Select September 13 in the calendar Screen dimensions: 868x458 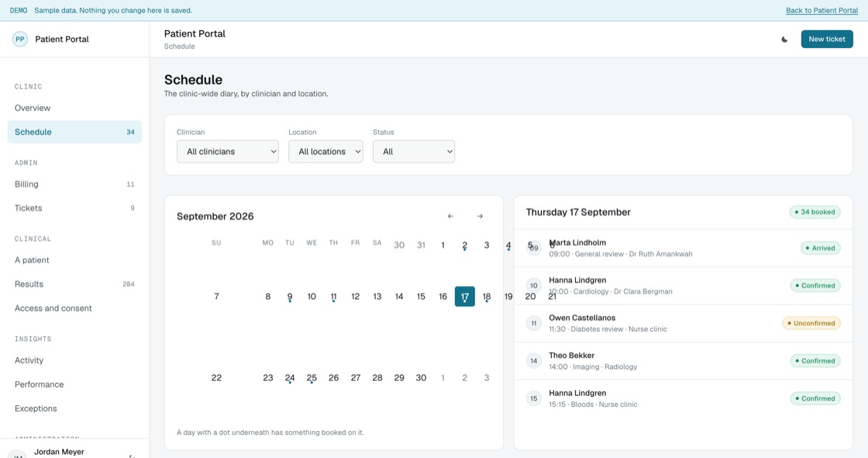[377, 296]
